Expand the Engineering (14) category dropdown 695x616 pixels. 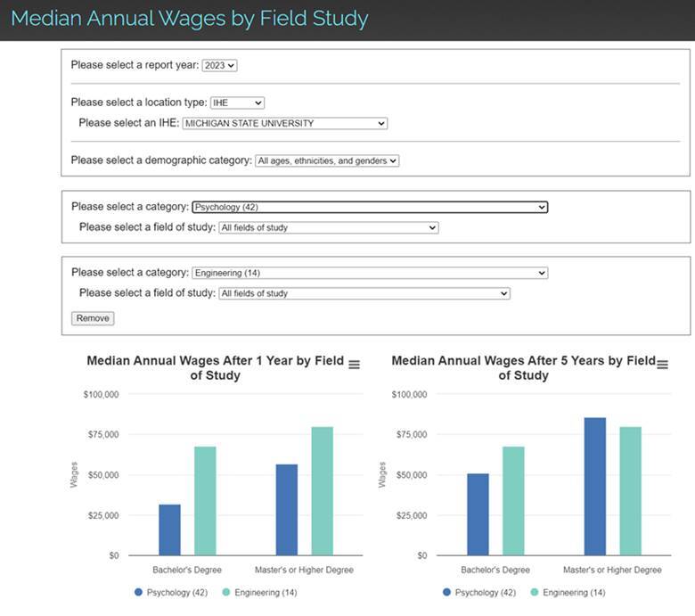(370, 273)
